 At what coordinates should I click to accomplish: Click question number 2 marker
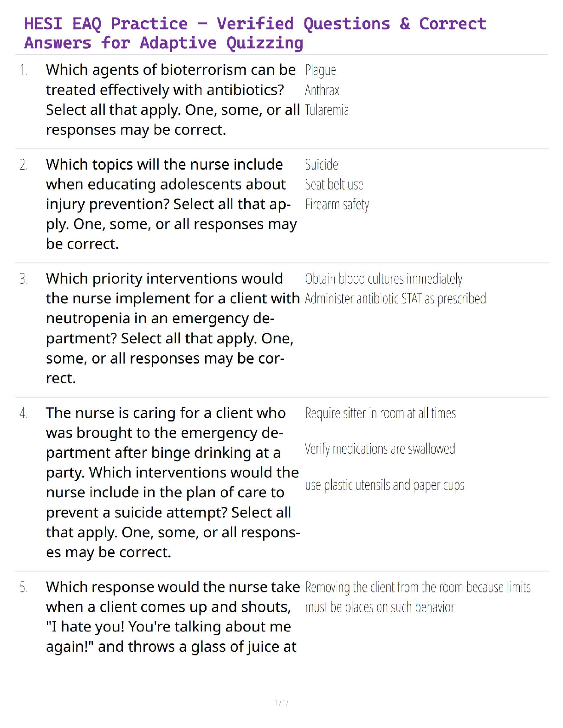(x=23, y=165)
